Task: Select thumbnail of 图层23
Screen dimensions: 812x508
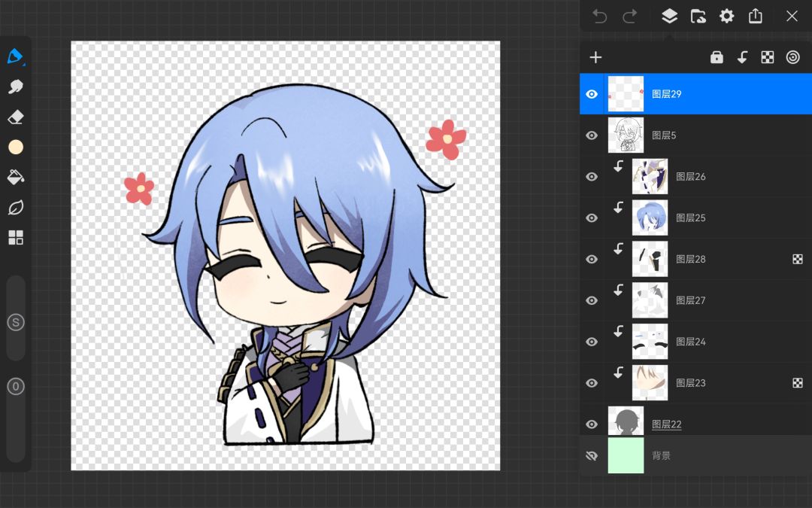Action: click(650, 383)
